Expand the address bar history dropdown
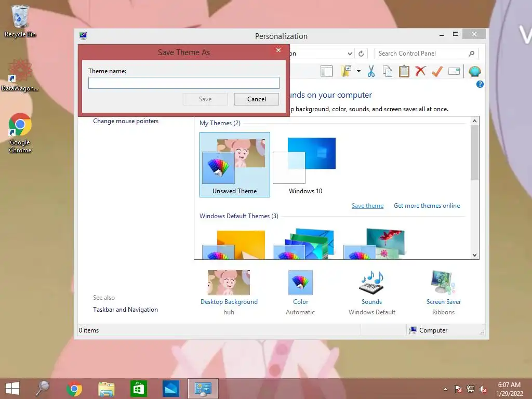Viewport: 532px width, 399px height. click(350, 54)
